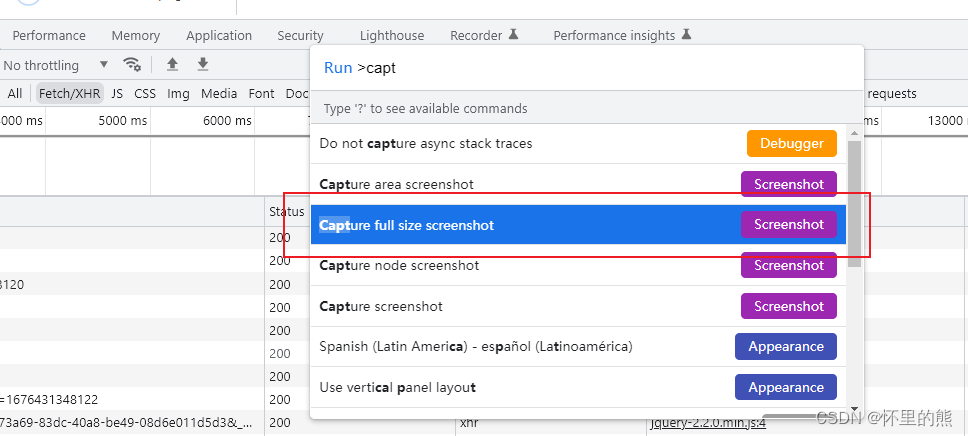The image size is (968, 436).
Task: Click the command list scrollbar thumb
Action: click(x=854, y=204)
